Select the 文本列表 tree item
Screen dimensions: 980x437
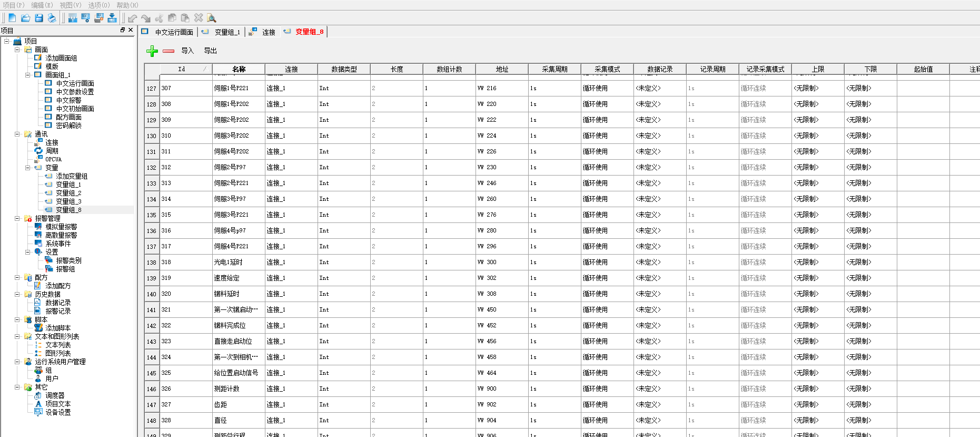click(x=58, y=345)
